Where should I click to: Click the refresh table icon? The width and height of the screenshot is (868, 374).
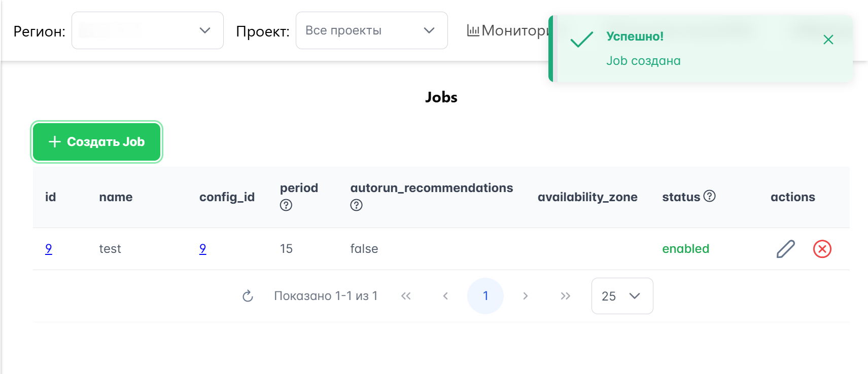[x=248, y=296]
